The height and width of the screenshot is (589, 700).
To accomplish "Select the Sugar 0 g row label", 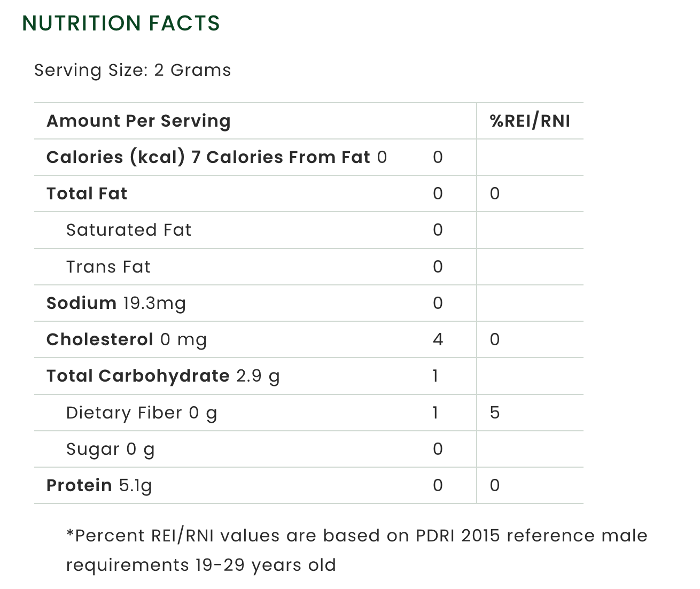I will tap(110, 449).
